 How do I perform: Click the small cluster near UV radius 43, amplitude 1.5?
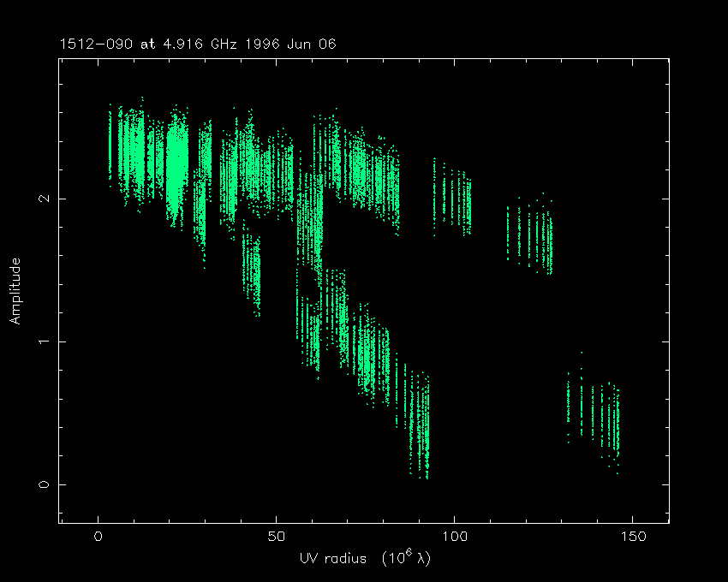point(252,274)
